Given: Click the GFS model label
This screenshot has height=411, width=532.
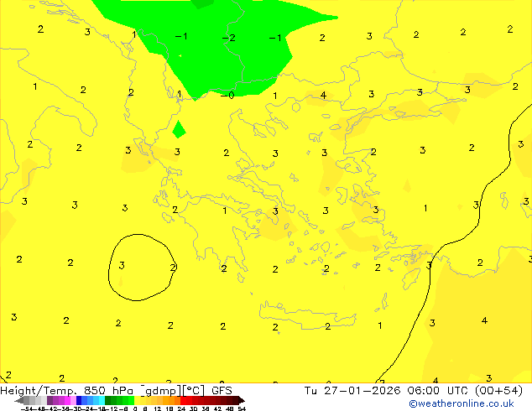Looking at the screenshot, I should 222,390.
